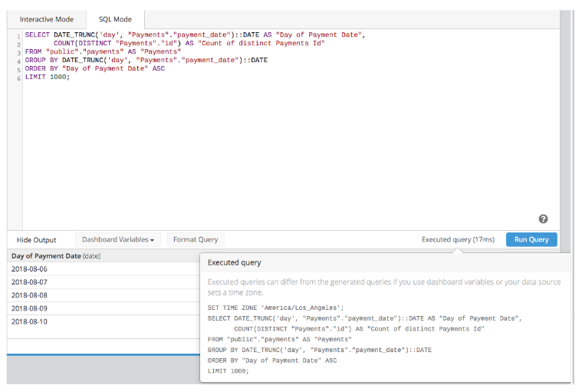Click editor line 4 GROUP BY clause
582x392 pixels.
[146, 60]
